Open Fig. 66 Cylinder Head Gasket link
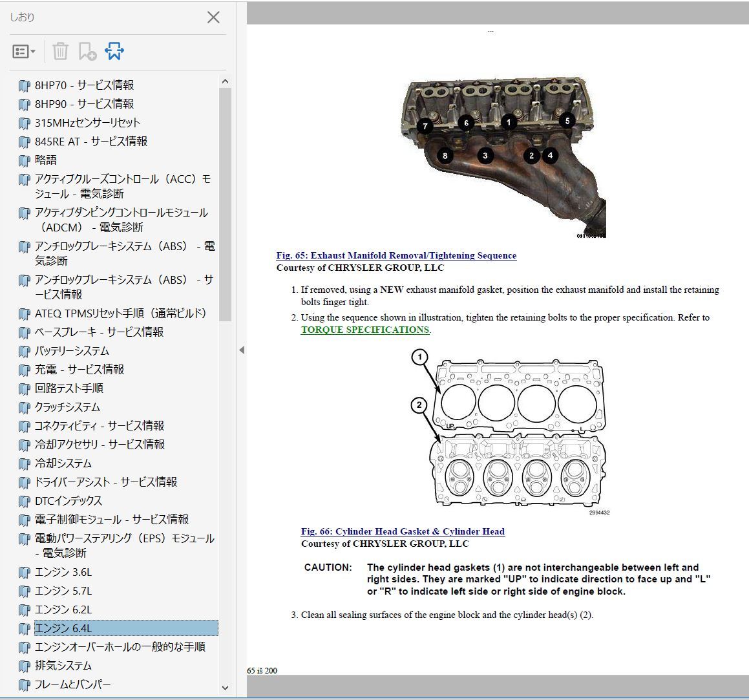Screen dimensions: 749x700 [x=403, y=531]
